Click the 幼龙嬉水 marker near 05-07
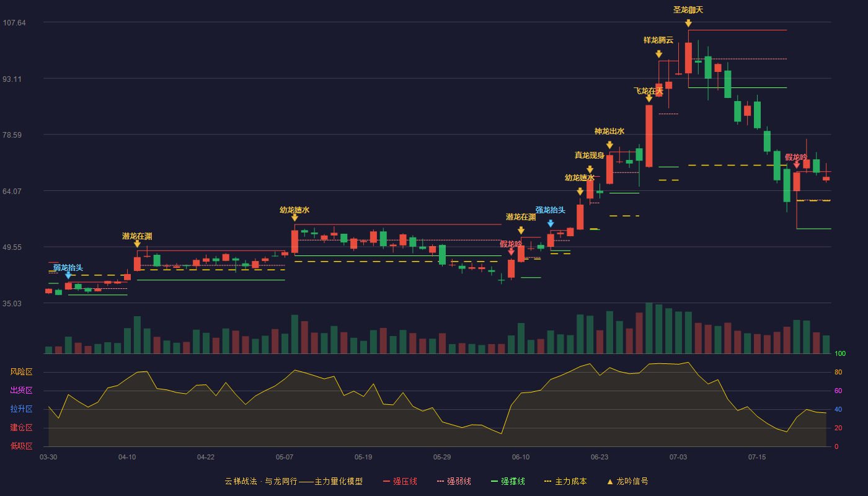This screenshot has height=496, width=868. (294, 218)
